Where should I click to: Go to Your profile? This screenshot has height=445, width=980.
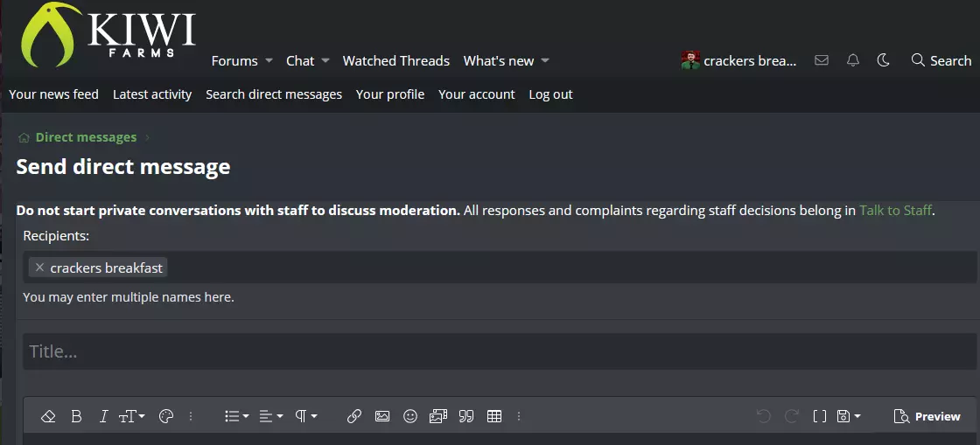[390, 94]
